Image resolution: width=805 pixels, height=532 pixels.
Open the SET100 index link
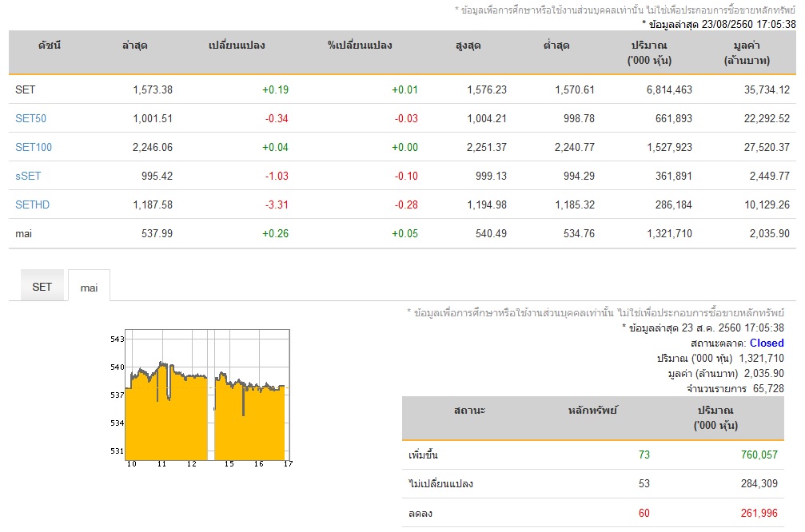tap(34, 147)
